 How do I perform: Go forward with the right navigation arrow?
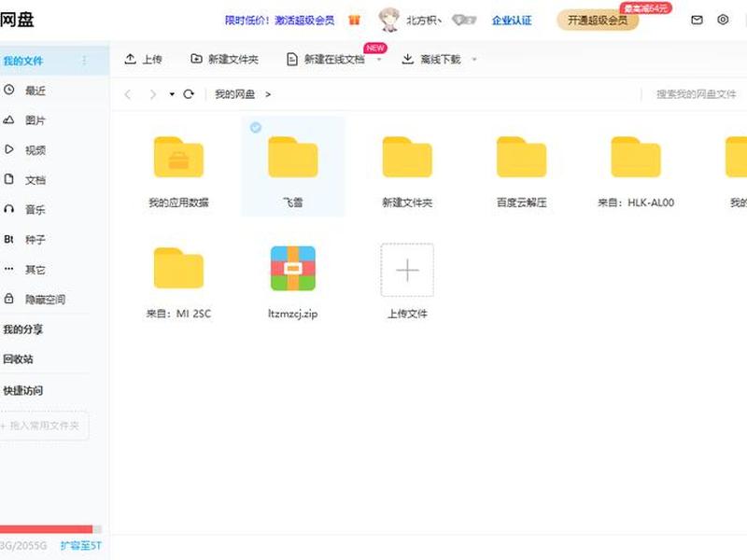[x=152, y=94]
